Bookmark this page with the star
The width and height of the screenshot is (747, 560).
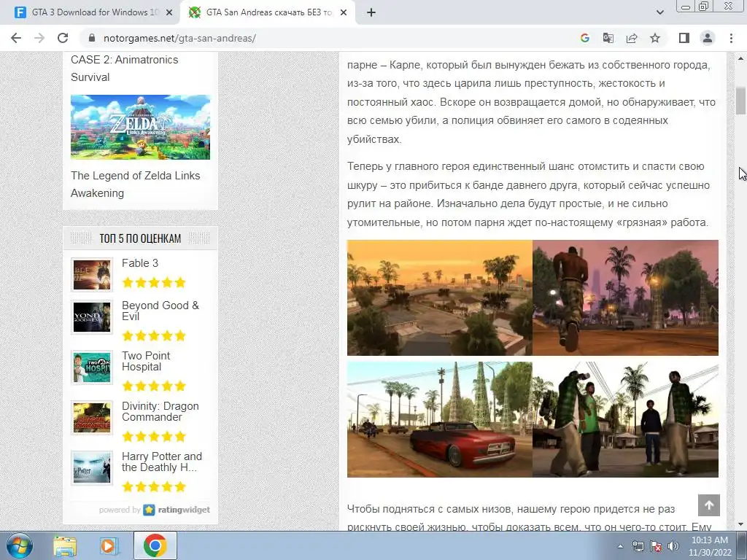pos(655,38)
